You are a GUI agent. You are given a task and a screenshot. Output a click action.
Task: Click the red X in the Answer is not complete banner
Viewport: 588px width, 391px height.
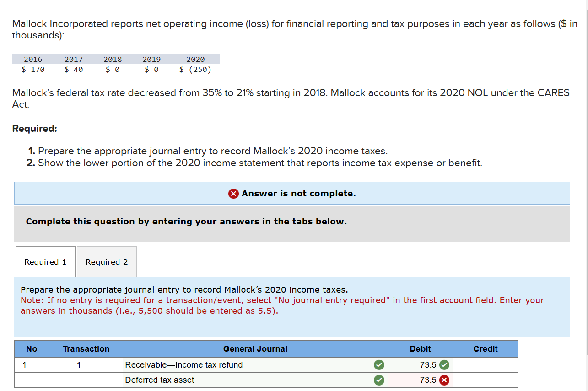233,193
